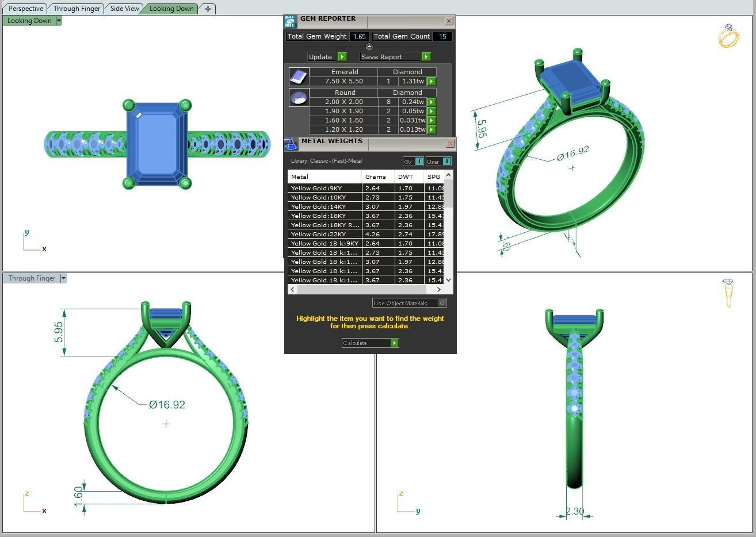The image size is (756, 537).
Task: Switch to the Perspective tab
Action: tap(26, 9)
